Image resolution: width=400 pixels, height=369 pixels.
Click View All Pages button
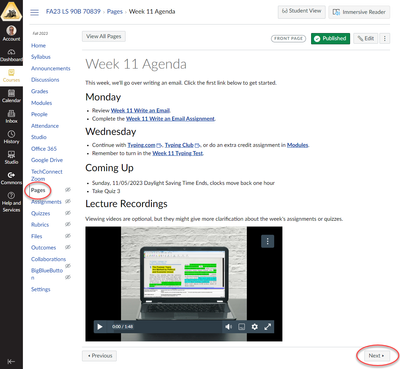click(x=104, y=36)
